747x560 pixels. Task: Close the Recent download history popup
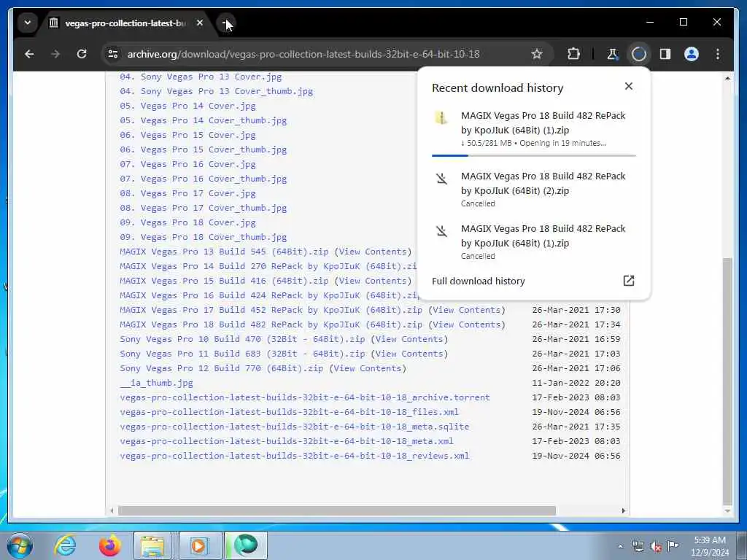[x=629, y=86]
